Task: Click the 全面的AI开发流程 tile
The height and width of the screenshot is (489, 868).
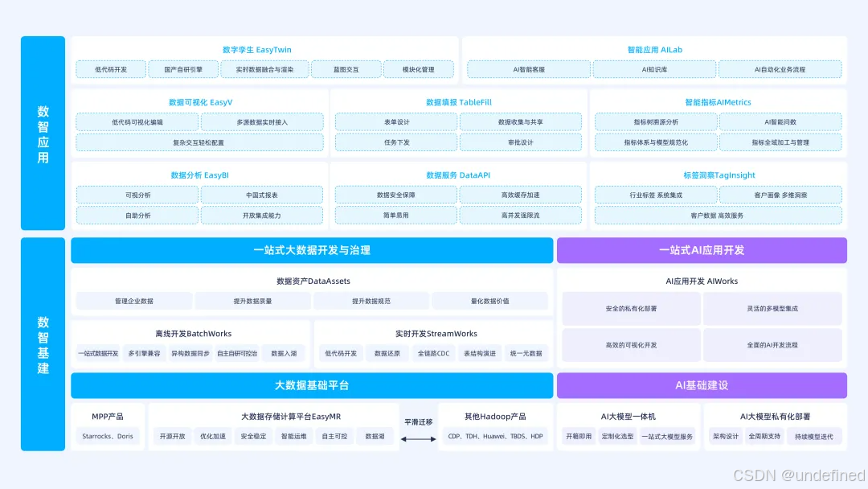Action: coord(772,345)
